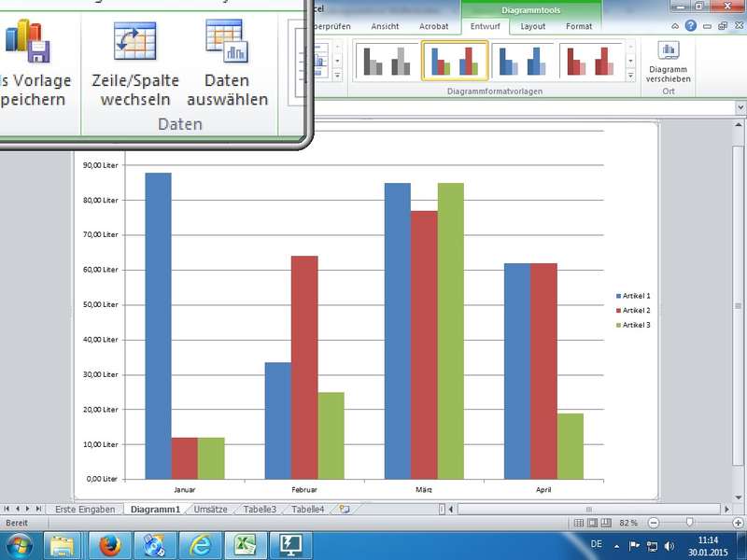Expand the formula bar chevron
This screenshot has height=560, width=747.
point(740,107)
